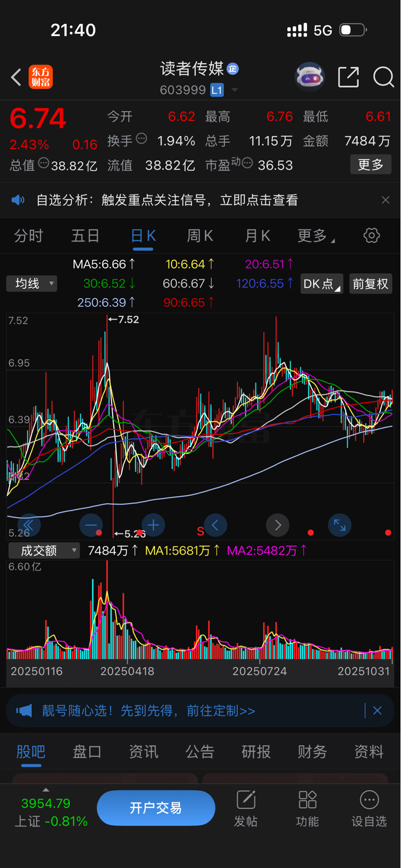401x868 pixels.
Task: Tap the current price 6.74
Action: [38, 118]
